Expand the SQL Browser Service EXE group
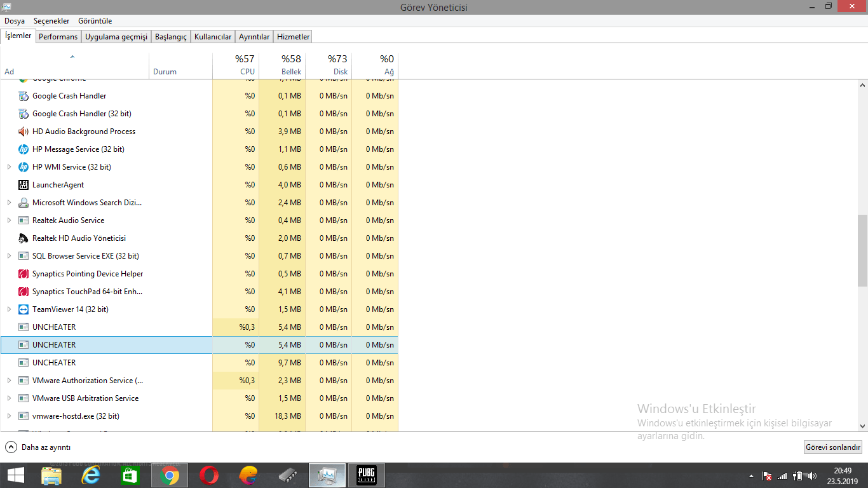The height and width of the screenshot is (488, 868). click(9, 256)
